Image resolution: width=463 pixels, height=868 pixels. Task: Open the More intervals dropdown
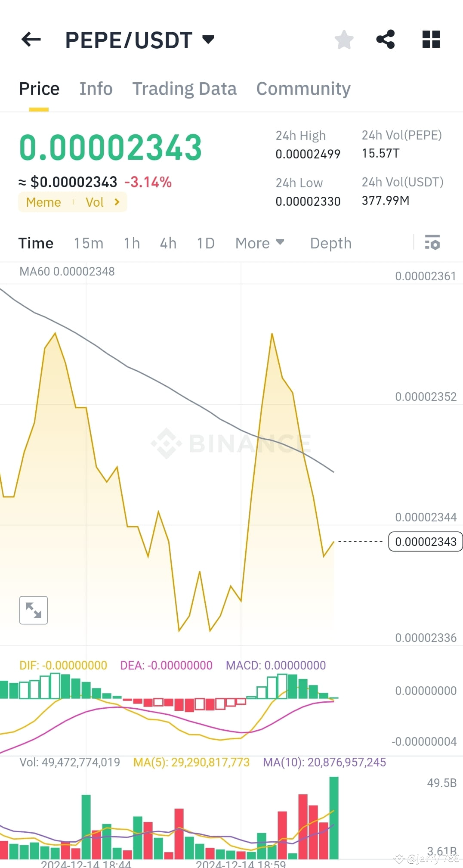(x=259, y=243)
